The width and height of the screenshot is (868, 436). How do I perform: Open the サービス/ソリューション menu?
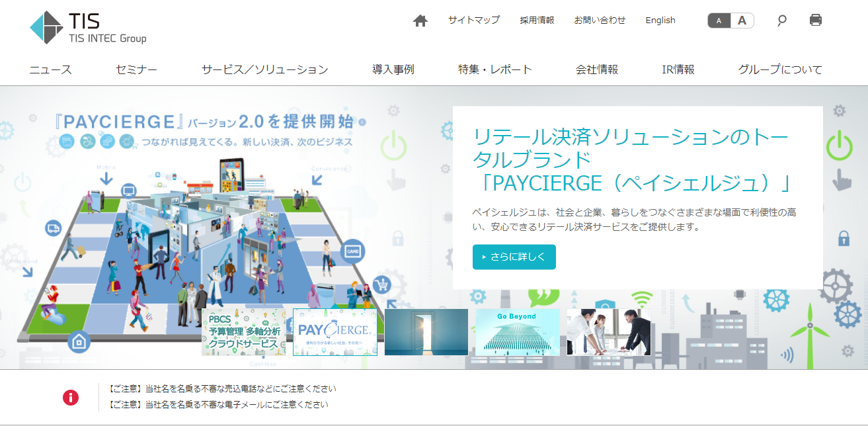pos(264,69)
